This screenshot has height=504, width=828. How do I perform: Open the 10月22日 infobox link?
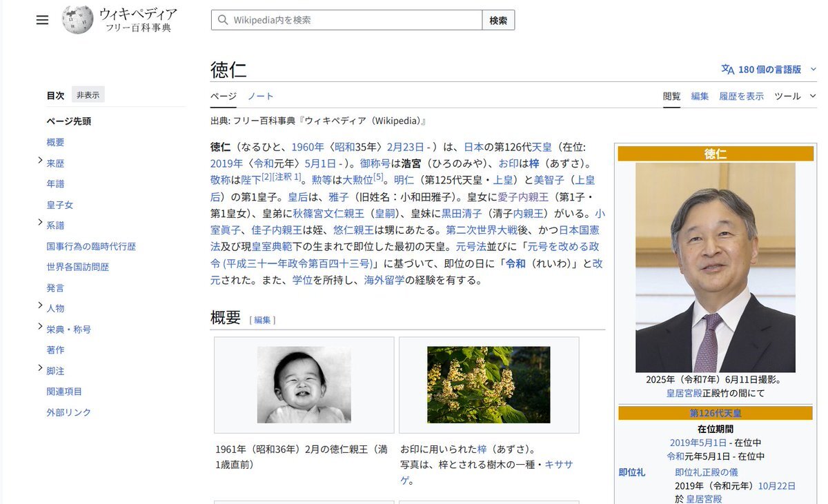[x=777, y=485]
